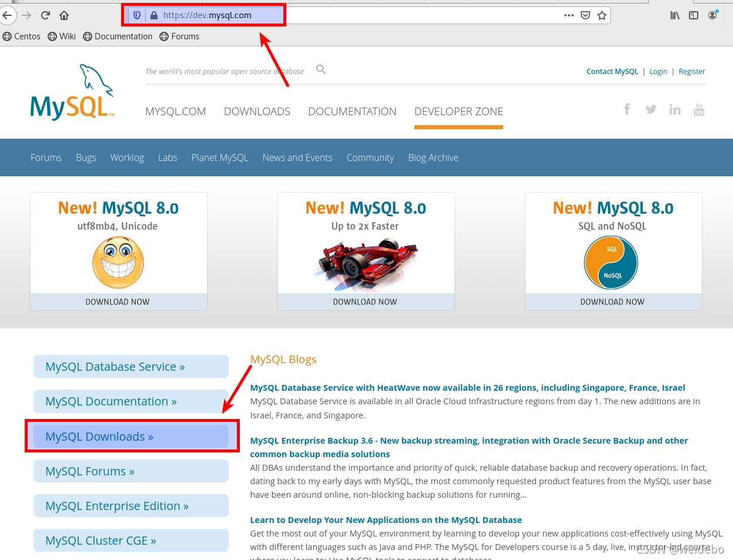Toggle the sidebar view icon
The width and height of the screenshot is (733, 560).
694,15
